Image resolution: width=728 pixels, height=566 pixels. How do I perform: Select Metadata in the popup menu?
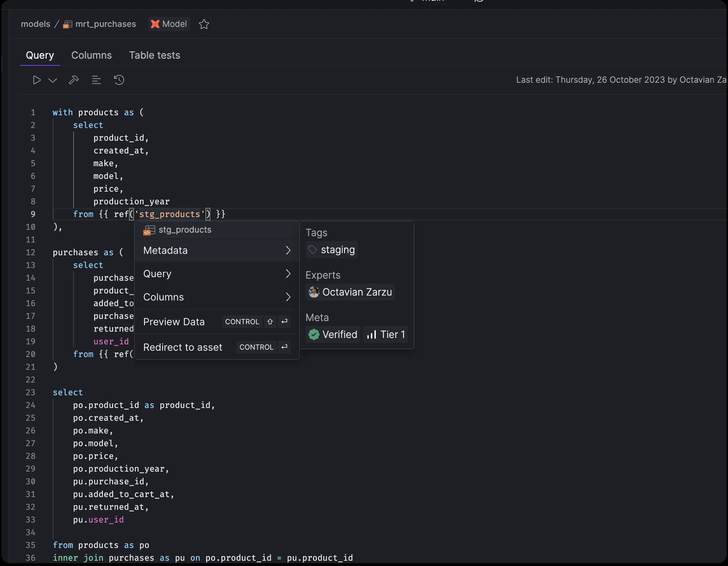tap(217, 250)
